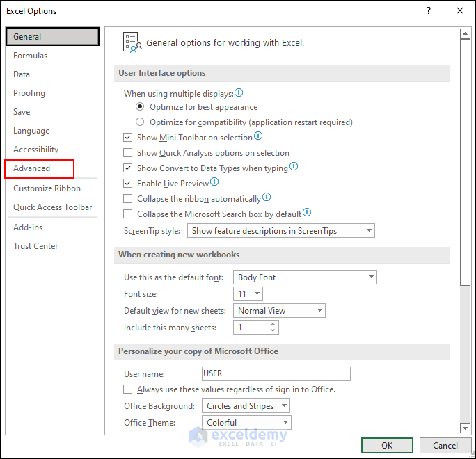Close the Excel Options dialog

(x=460, y=10)
